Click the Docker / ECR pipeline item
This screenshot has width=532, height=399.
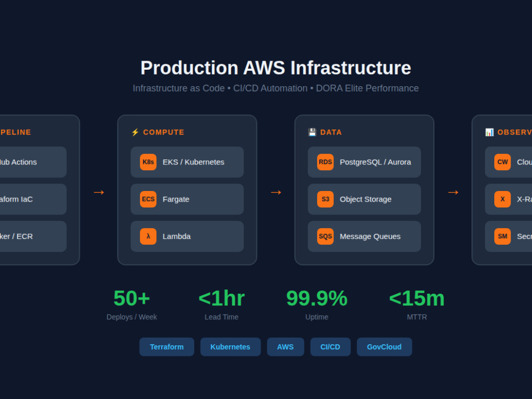click(x=33, y=237)
